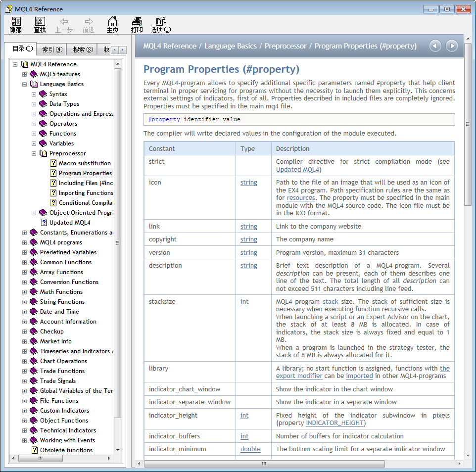Expand the Account Information node
The width and height of the screenshot is (476, 472).
[x=25, y=322]
